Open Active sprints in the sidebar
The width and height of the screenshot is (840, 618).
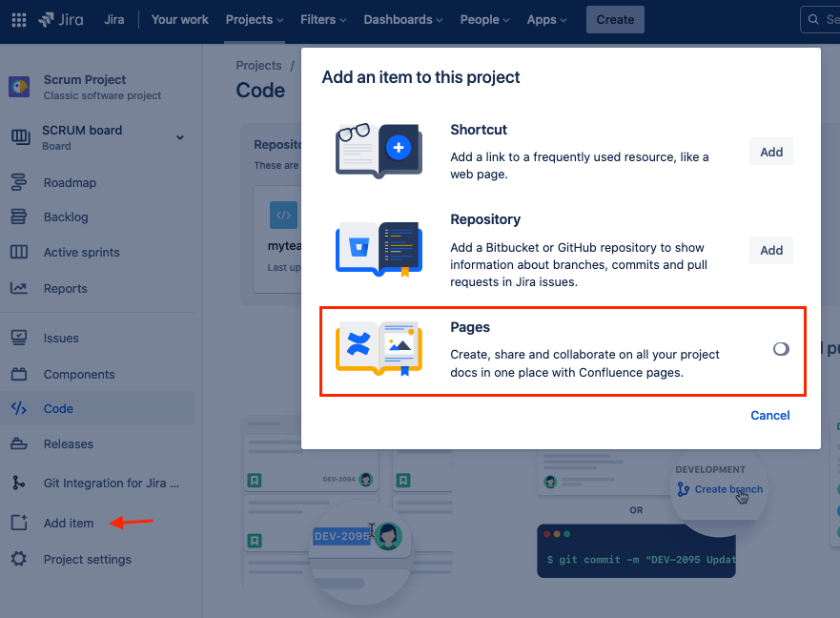[82, 253]
